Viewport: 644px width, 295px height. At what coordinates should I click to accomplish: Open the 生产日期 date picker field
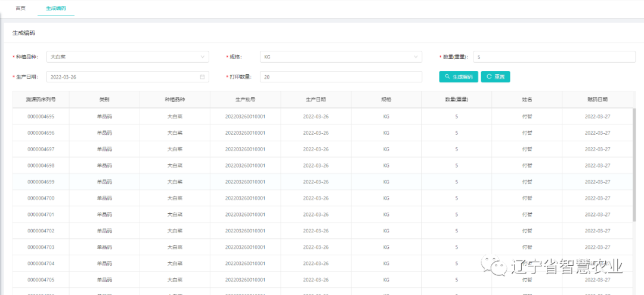pyautogui.click(x=128, y=77)
